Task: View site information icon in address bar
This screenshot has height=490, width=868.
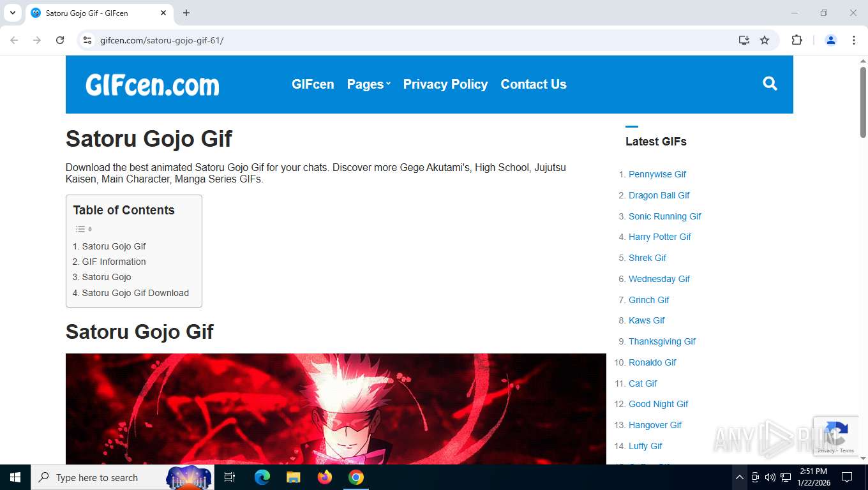Action: point(88,40)
